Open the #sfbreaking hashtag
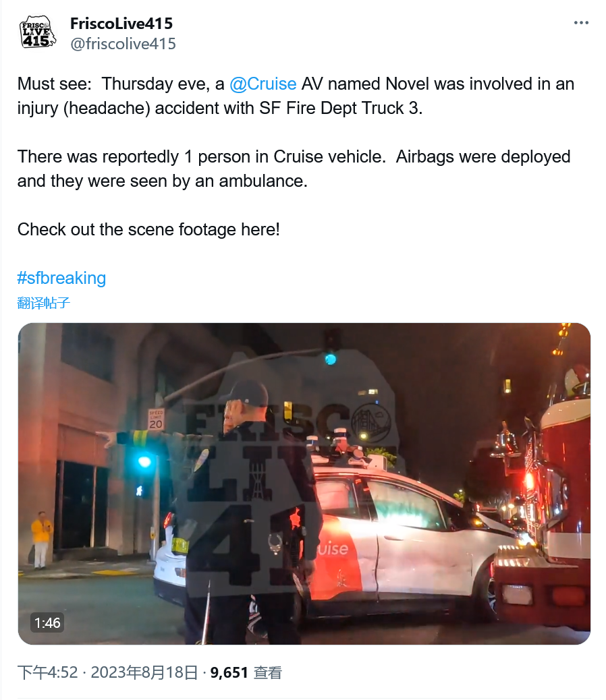The width and height of the screenshot is (606, 700). [x=61, y=278]
